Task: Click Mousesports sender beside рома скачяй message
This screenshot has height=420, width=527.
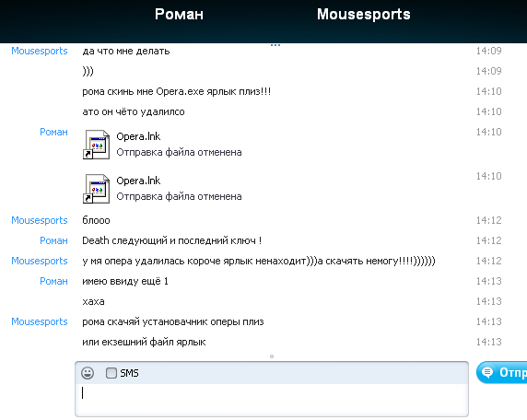Action: tap(40, 321)
